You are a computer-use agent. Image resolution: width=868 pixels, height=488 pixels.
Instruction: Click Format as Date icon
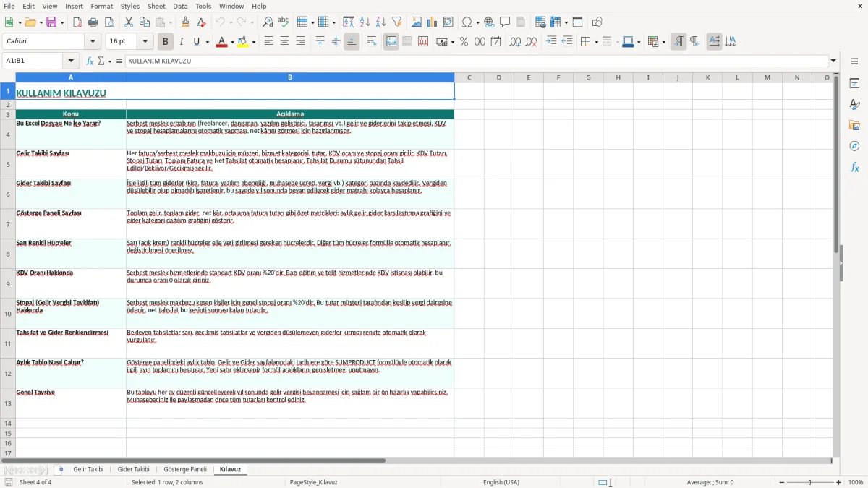pos(496,42)
